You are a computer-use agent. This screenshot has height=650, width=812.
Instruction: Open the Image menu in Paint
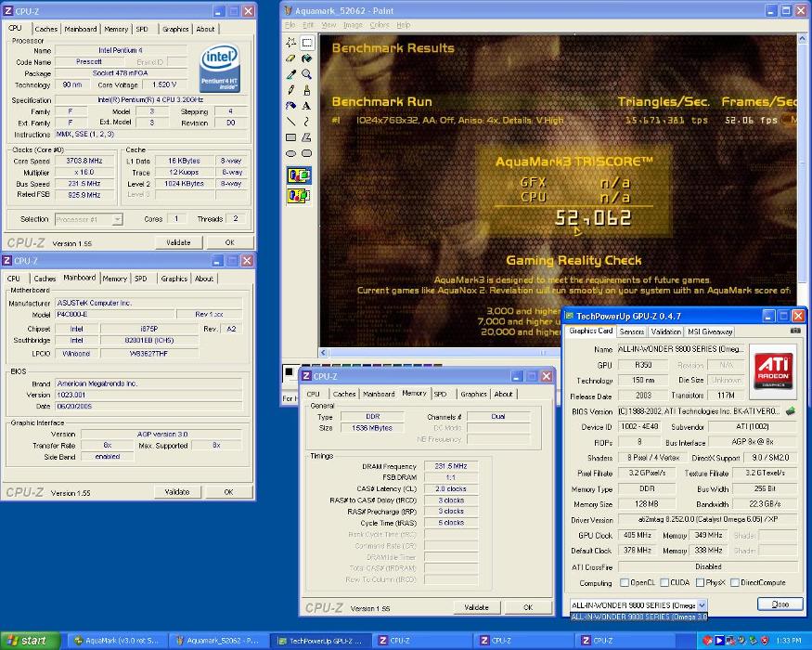pyautogui.click(x=352, y=25)
